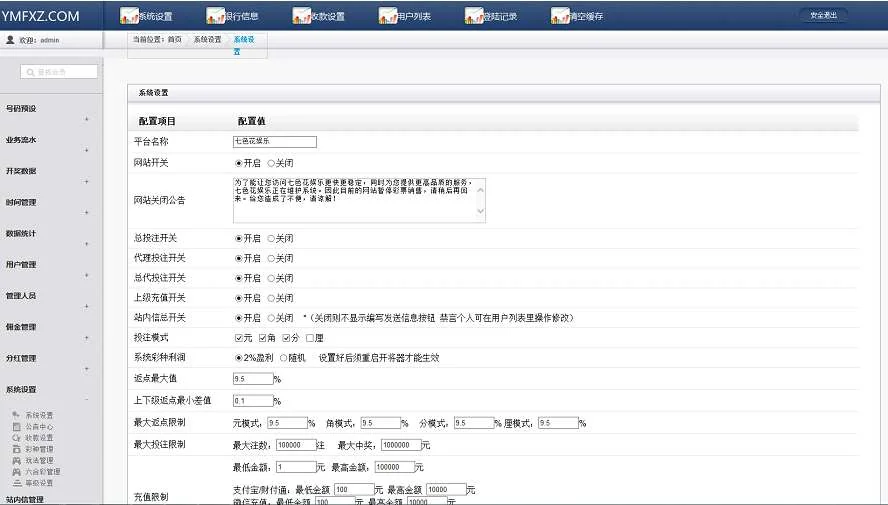The width and height of the screenshot is (888, 505).
Task: Open 系统设置 chart icon in top navigation
Action: click(129, 16)
